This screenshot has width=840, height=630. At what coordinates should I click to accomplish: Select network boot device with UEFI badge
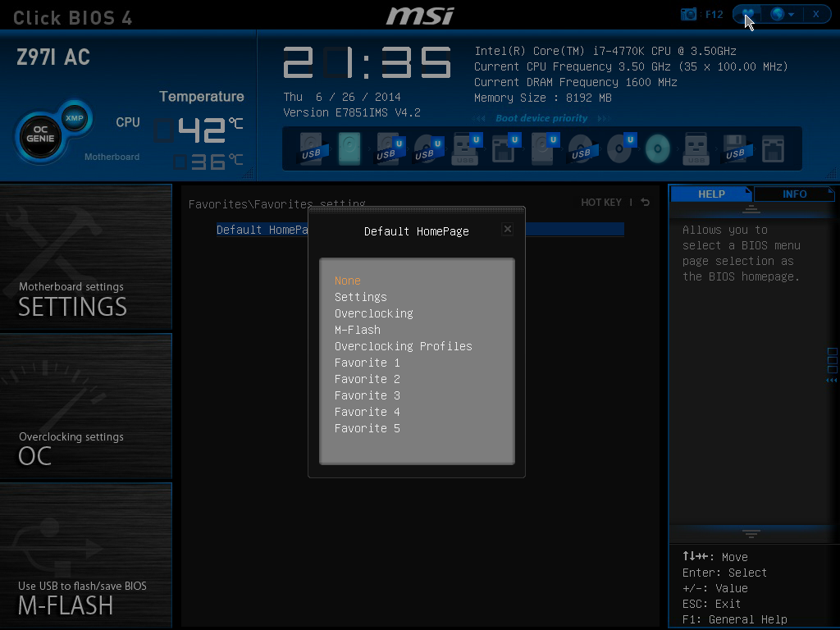pos(504,148)
